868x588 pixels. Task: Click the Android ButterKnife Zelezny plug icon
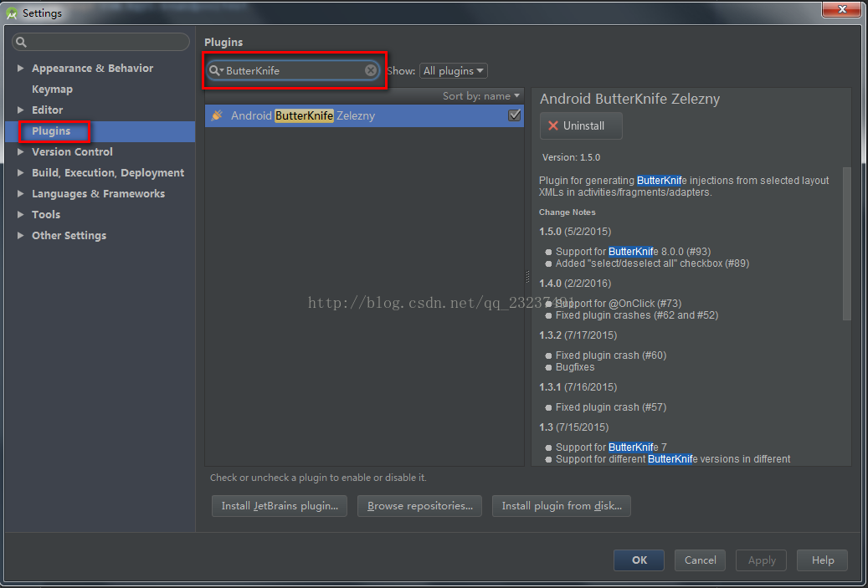(x=217, y=115)
